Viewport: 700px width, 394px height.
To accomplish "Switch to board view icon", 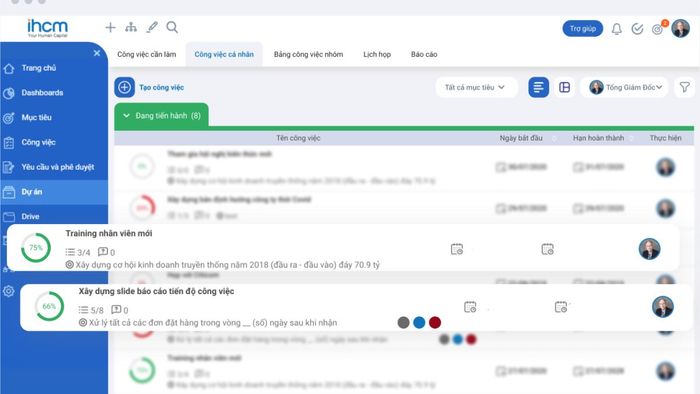I will tap(564, 87).
